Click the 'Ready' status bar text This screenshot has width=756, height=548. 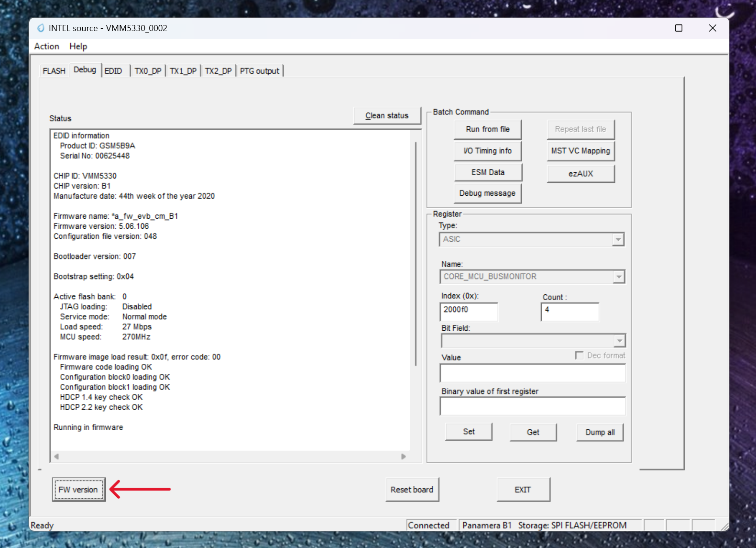[x=42, y=526]
